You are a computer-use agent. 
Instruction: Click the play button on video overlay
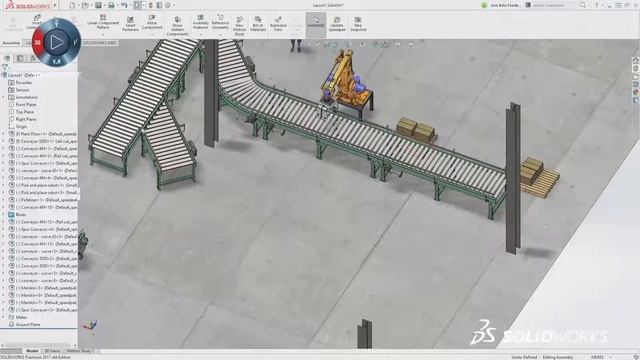point(56,42)
